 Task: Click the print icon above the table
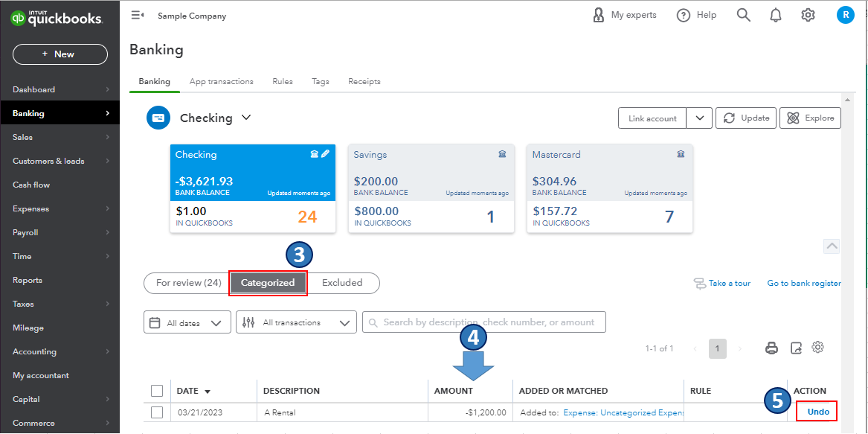click(772, 348)
